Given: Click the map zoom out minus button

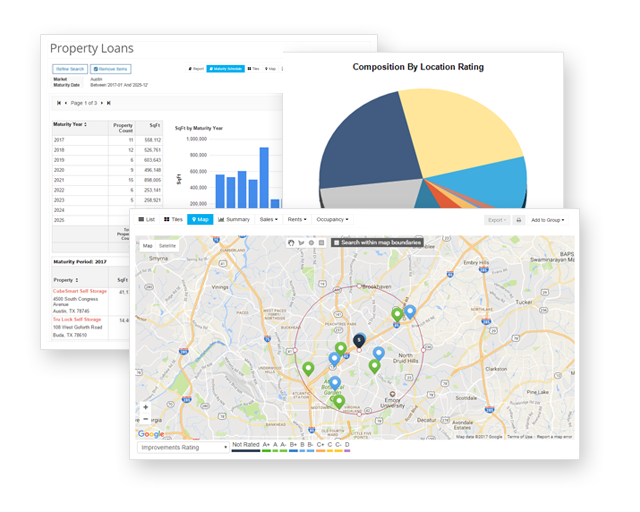Looking at the screenshot, I should point(146,420).
